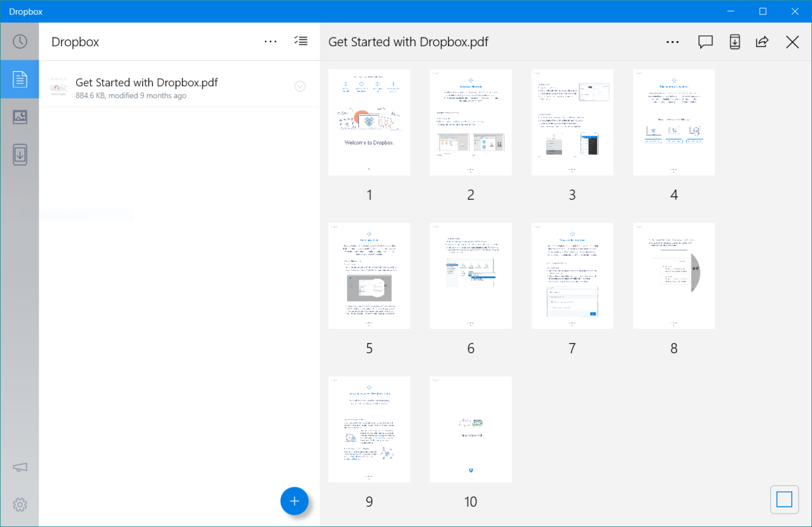This screenshot has height=527, width=812.
Task: Jump to page 10 thumbnail
Action: [x=471, y=429]
